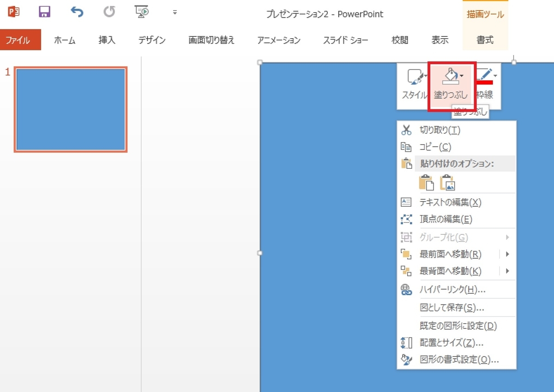Undo the last action
554x392 pixels.
[77, 12]
